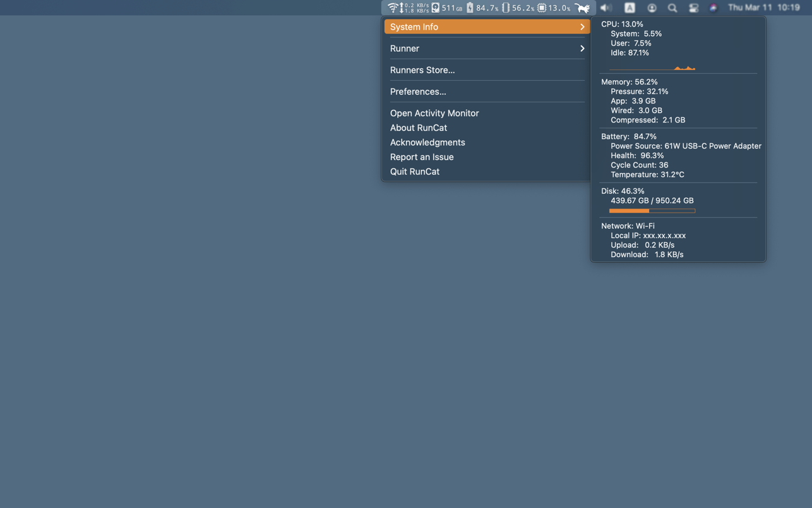Open Acknowledgments menu entry
812x508 pixels.
click(427, 142)
